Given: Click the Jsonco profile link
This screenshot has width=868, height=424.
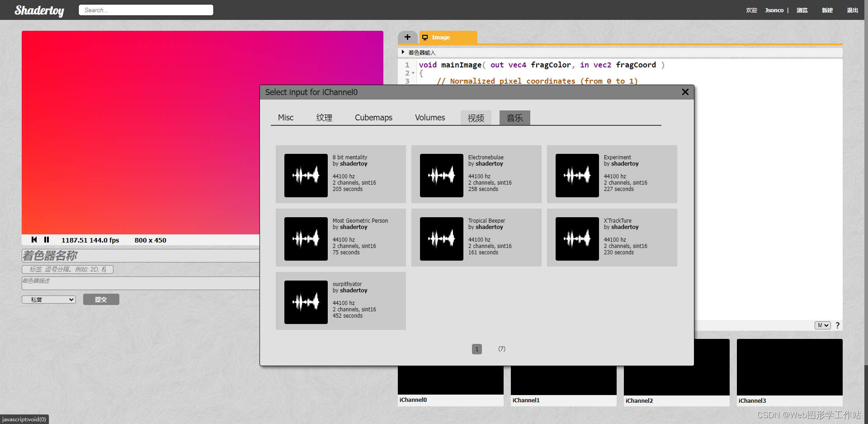Looking at the screenshot, I should (x=774, y=10).
